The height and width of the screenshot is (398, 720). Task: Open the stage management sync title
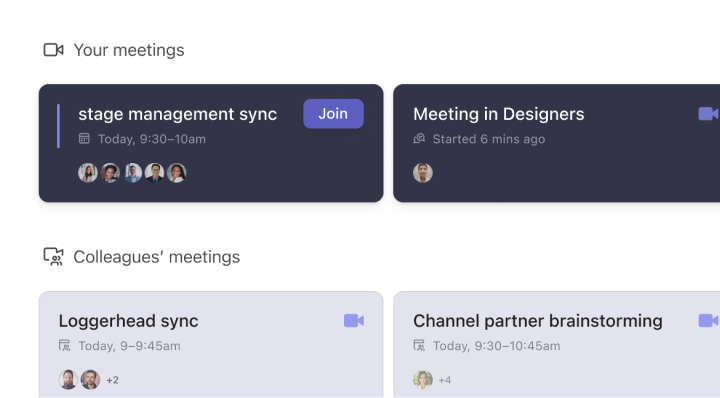pos(177,114)
